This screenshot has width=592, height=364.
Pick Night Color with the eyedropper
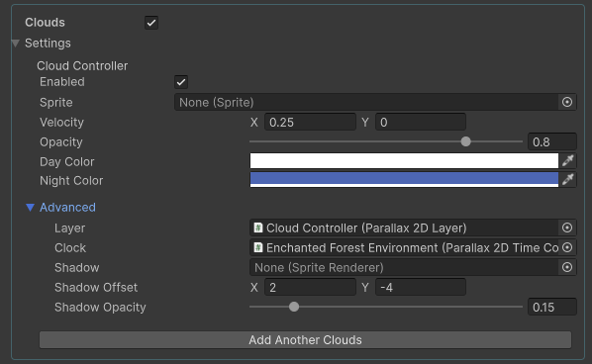click(x=568, y=180)
